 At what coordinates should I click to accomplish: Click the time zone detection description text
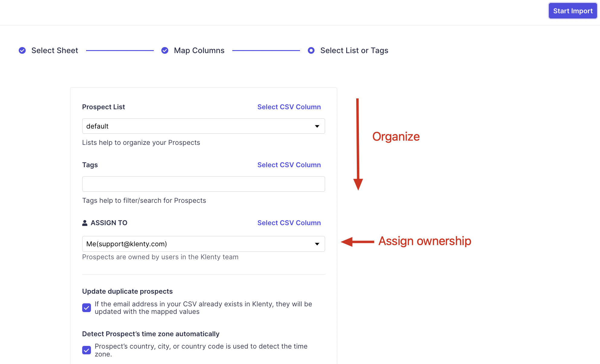pyautogui.click(x=201, y=350)
